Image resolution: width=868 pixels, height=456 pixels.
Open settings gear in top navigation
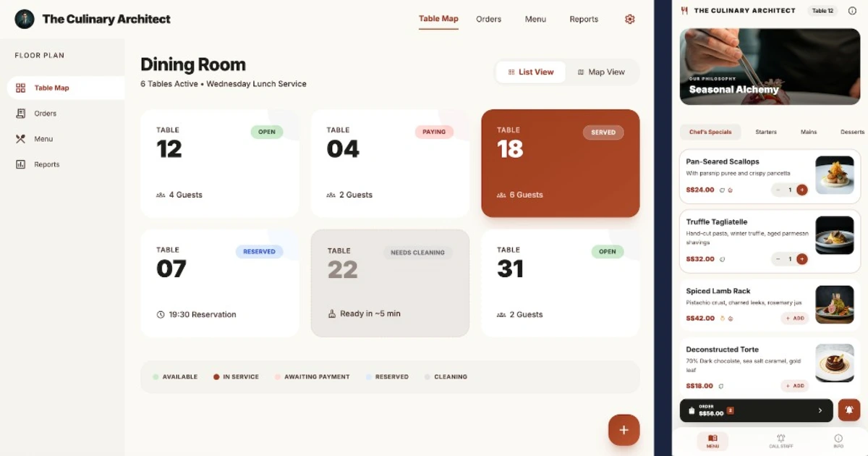(629, 20)
